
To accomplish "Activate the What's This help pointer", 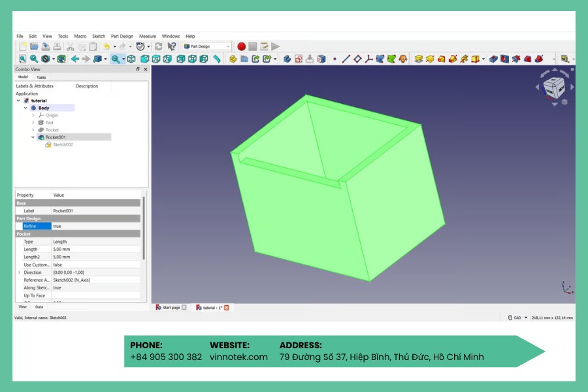I will coord(171,46).
